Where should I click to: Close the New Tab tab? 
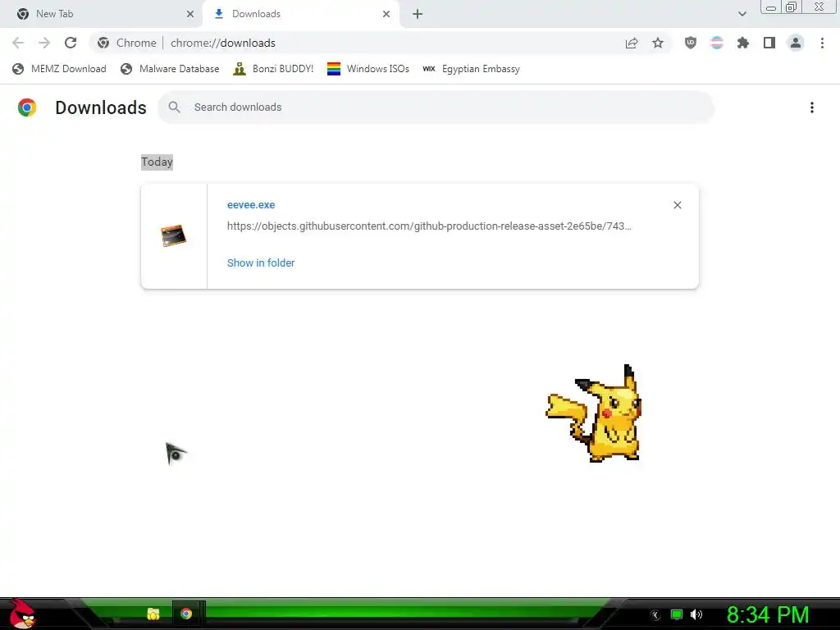(x=190, y=14)
